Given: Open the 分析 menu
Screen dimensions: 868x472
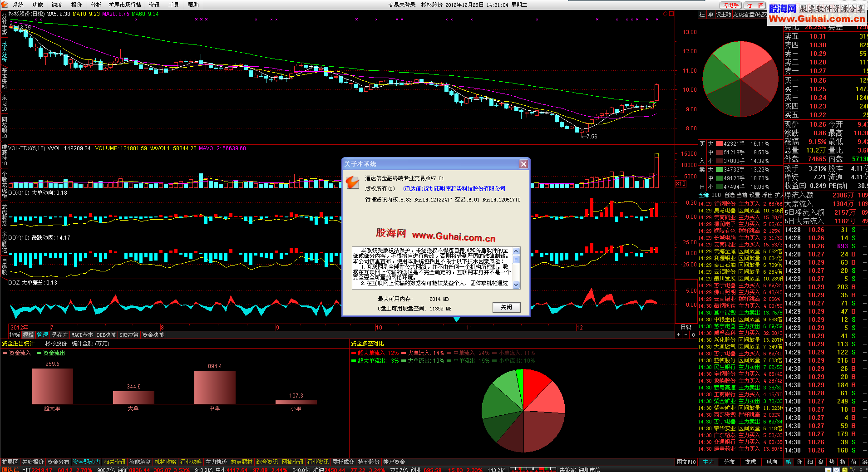Looking at the screenshot, I should pos(96,5).
